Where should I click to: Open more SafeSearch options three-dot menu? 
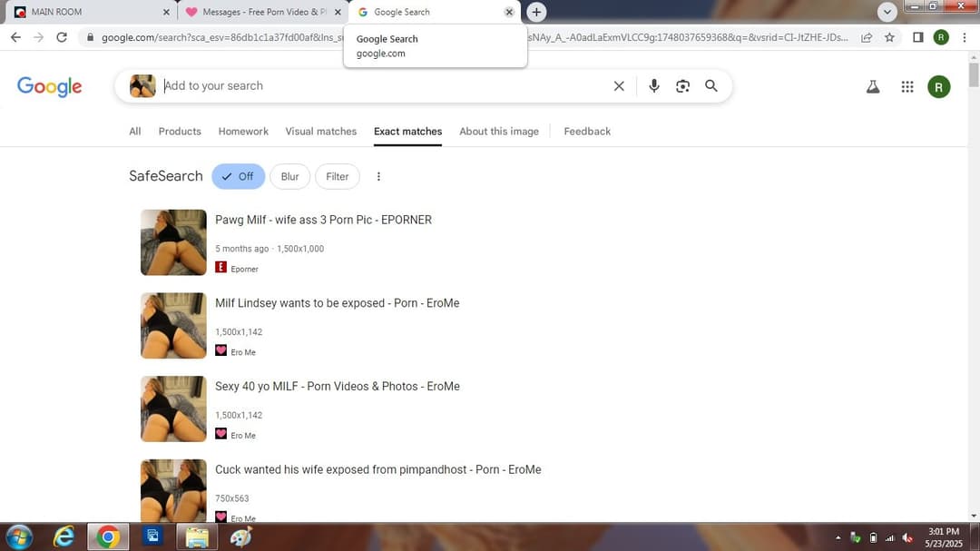pos(378,176)
